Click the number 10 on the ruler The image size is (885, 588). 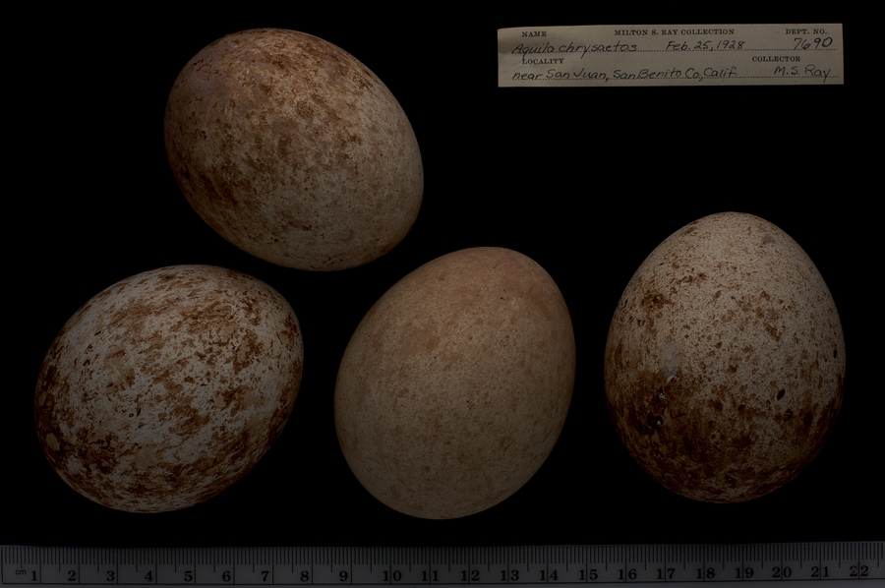tap(391, 575)
